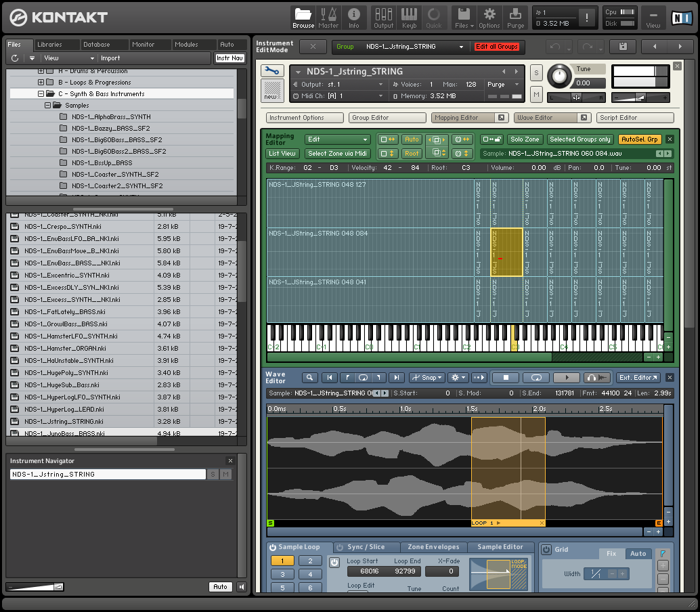Screen dimensions: 700x612
Task: Click the Purge icon in top toolbar
Action: pos(515,18)
